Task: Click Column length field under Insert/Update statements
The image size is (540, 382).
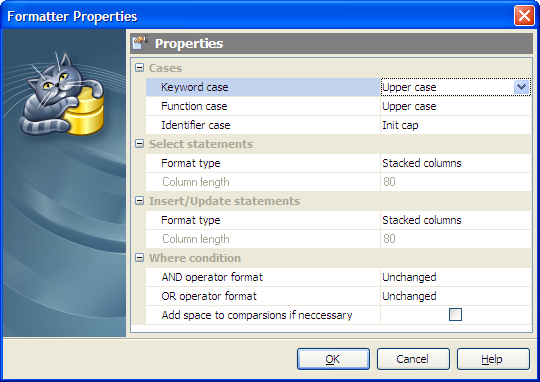Action: click(x=456, y=239)
